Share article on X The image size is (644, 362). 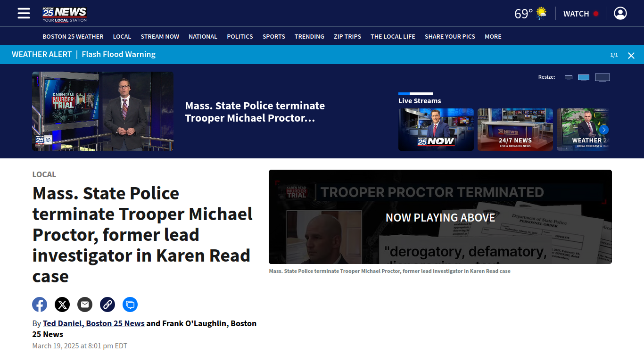(x=62, y=304)
